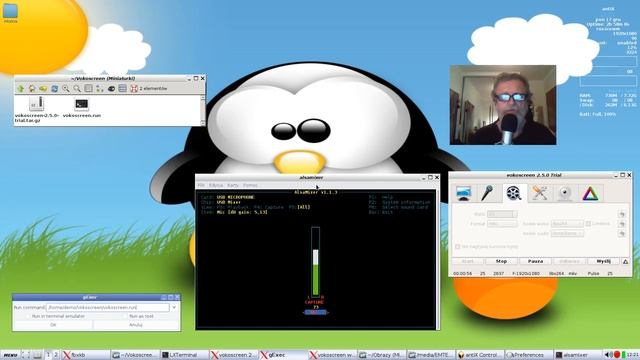Open the Pomoc menu in alsamixer window
The width and height of the screenshot is (640, 360).
pyautogui.click(x=250, y=185)
